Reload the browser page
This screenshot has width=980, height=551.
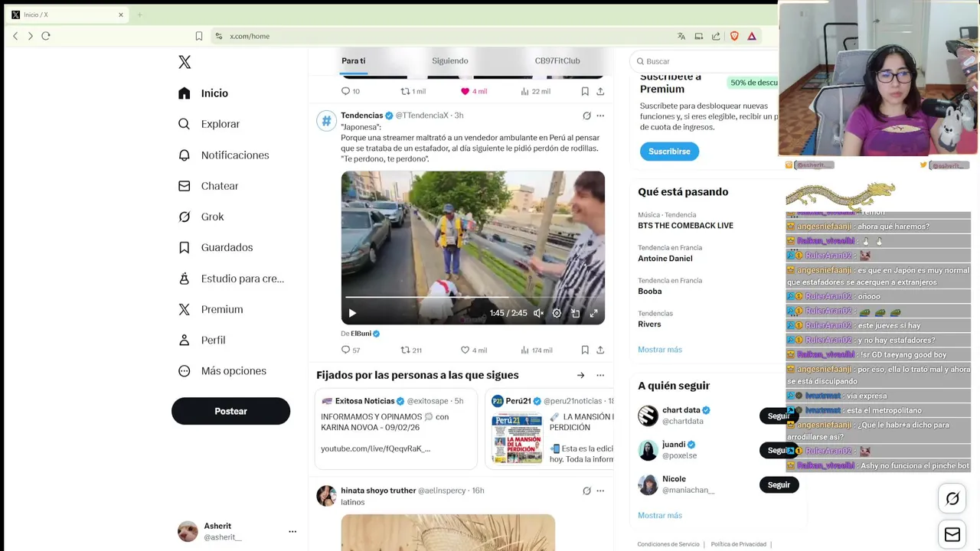click(x=46, y=36)
